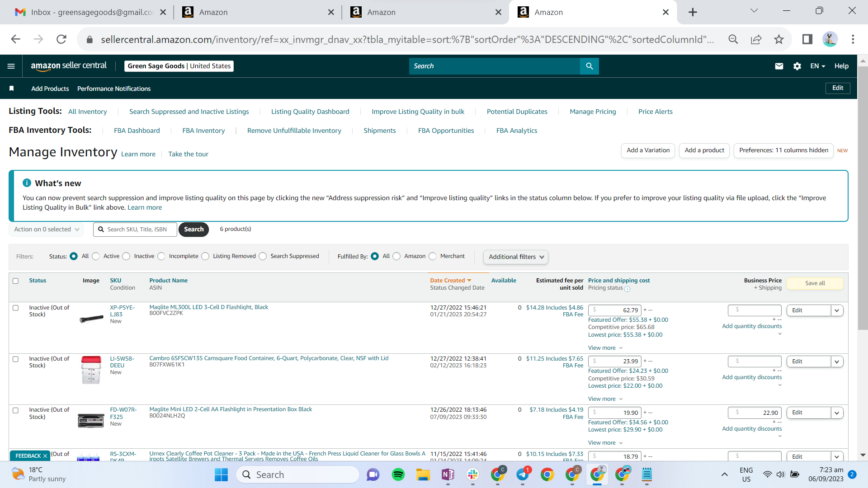Click the black Search button for SKU search
868x488 pixels.
[x=194, y=230]
